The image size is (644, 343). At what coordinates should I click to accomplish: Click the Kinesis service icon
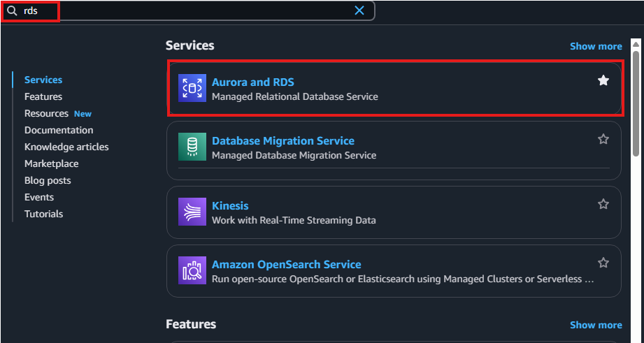coord(192,212)
